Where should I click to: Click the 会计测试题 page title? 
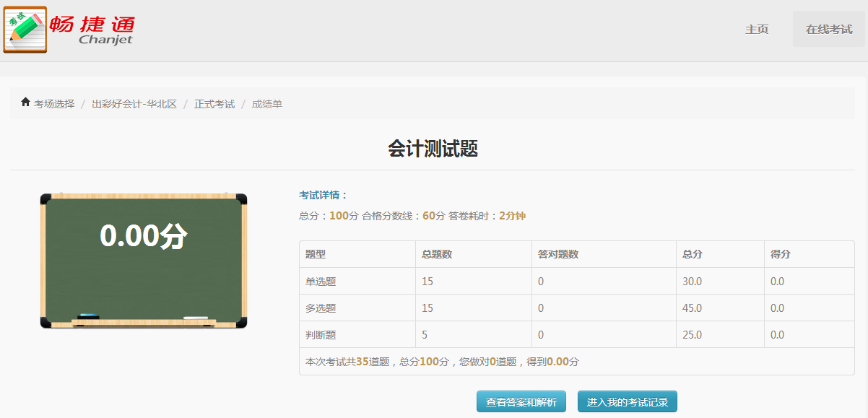pyautogui.click(x=433, y=149)
